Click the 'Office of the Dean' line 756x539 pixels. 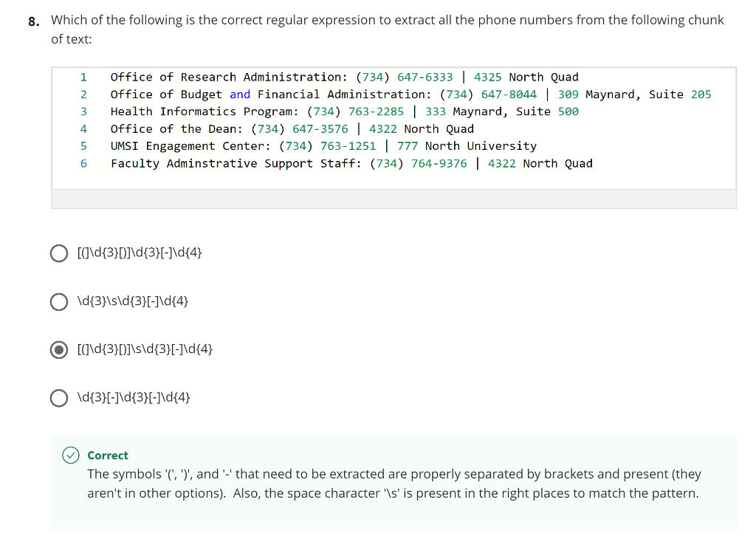(292, 129)
